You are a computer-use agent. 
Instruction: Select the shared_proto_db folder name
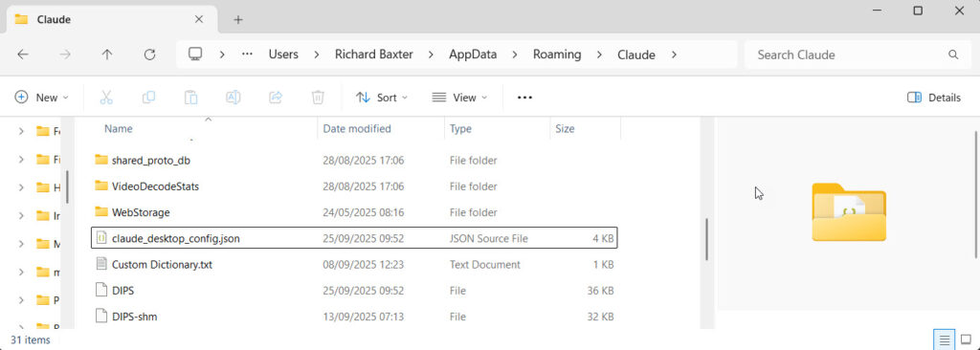[x=150, y=161]
